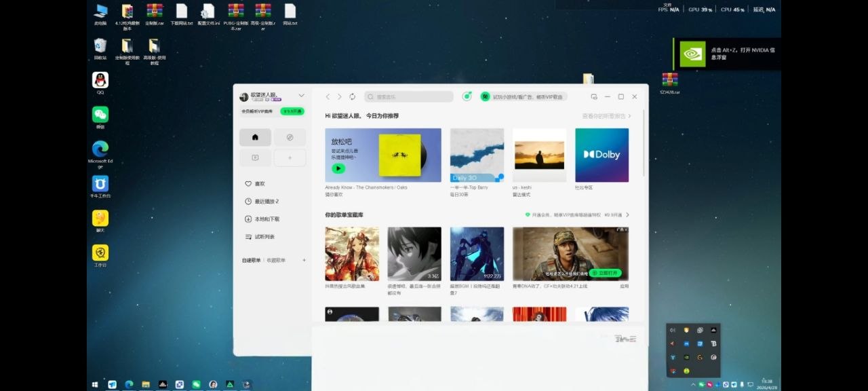Open the mecha playlist cover 1122.2万
Screen dimensions: 868x391
pyautogui.click(x=477, y=254)
